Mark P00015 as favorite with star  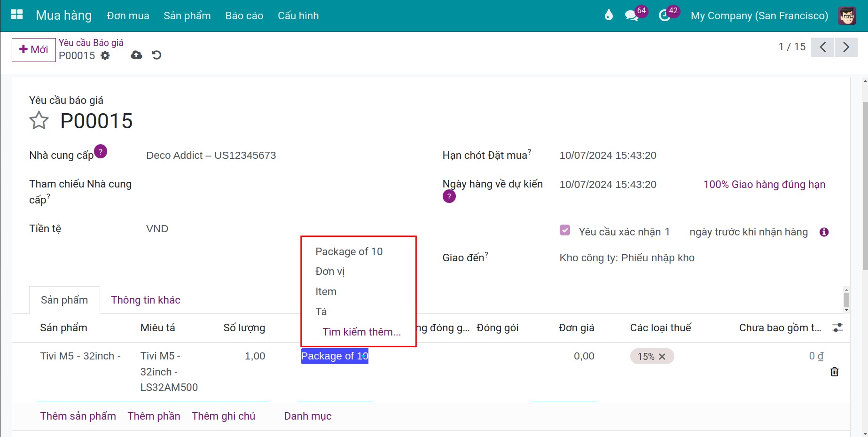[x=39, y=121]
